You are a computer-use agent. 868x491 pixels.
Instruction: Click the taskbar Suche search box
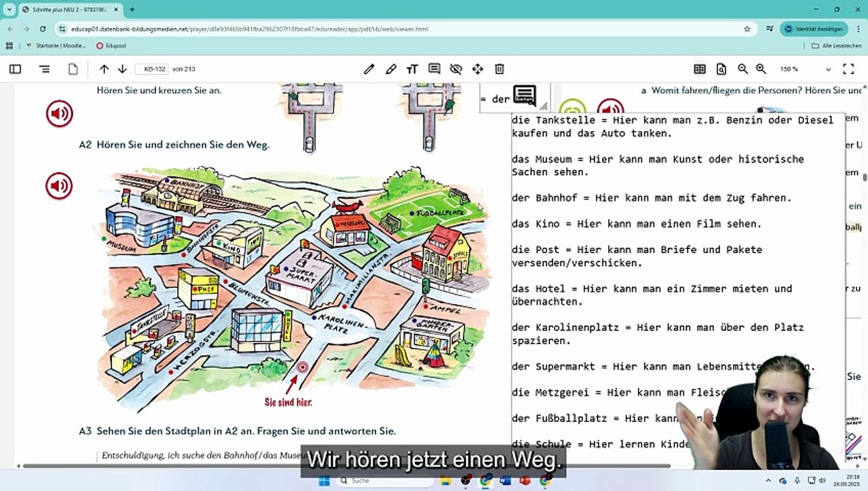tap(386, 481)
